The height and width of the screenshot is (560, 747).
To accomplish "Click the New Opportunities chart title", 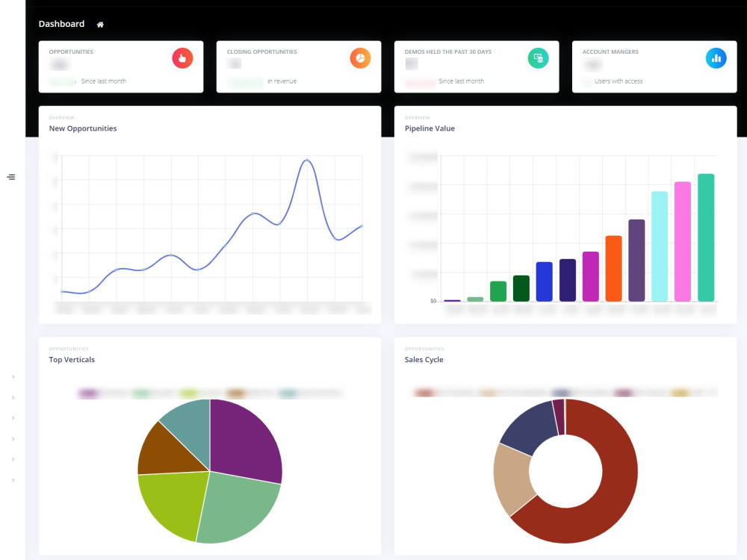I will pyautogui.click(x=83, y=128).
